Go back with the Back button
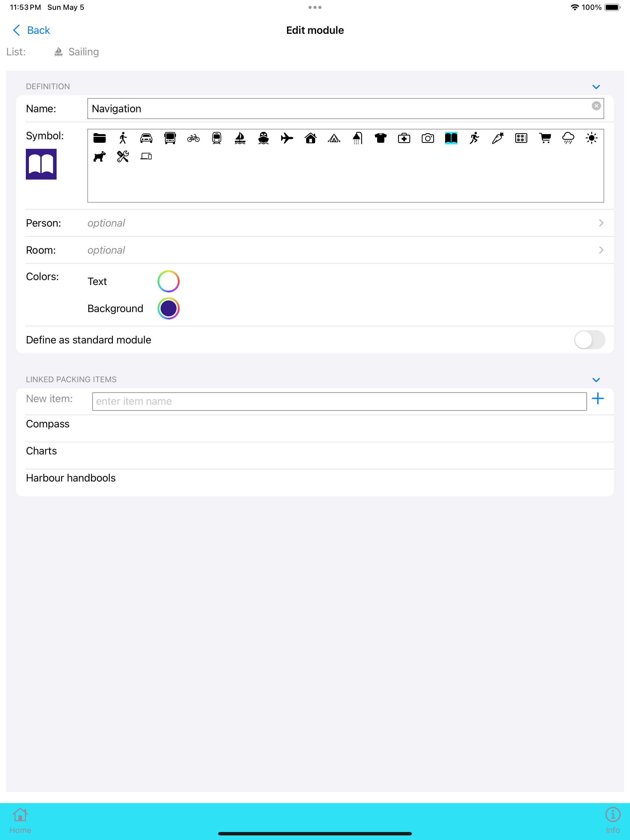Image resolution: width=630 pixels, height=840 pixels. pyautogui.click(x=31, y=30)
